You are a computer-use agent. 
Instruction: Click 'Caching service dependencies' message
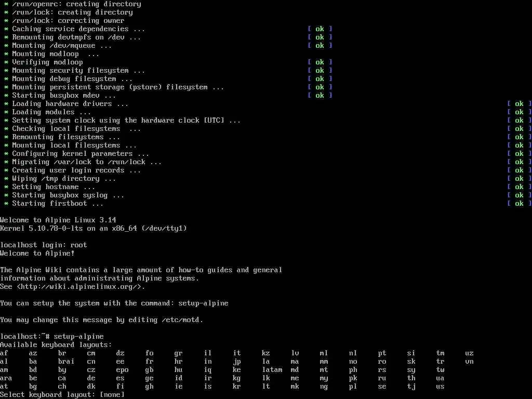[78, 29]
